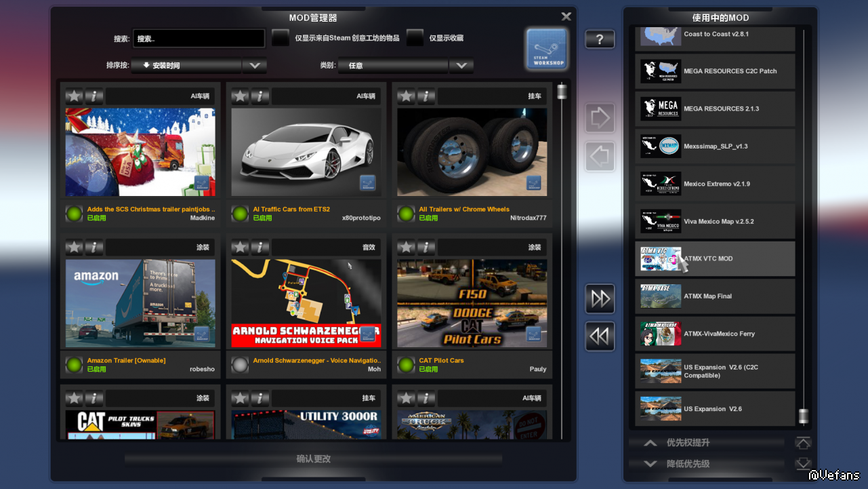The image size is (868, 489).
Task: Select Viva Mexico Map v.2.5.2 active mod
Action: click(715, 221)
